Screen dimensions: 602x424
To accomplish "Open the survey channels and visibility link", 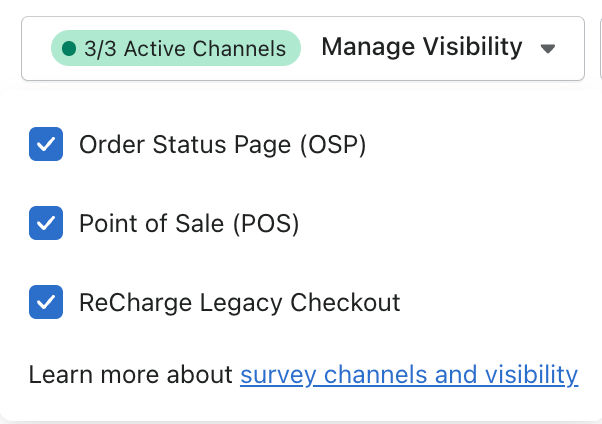I will point(408,375).
